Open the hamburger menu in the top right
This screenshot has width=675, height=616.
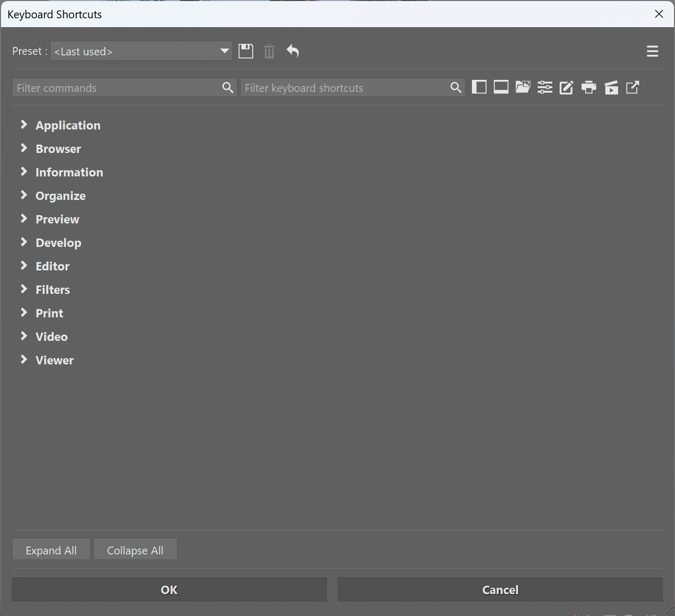click(x=652, y=51)
